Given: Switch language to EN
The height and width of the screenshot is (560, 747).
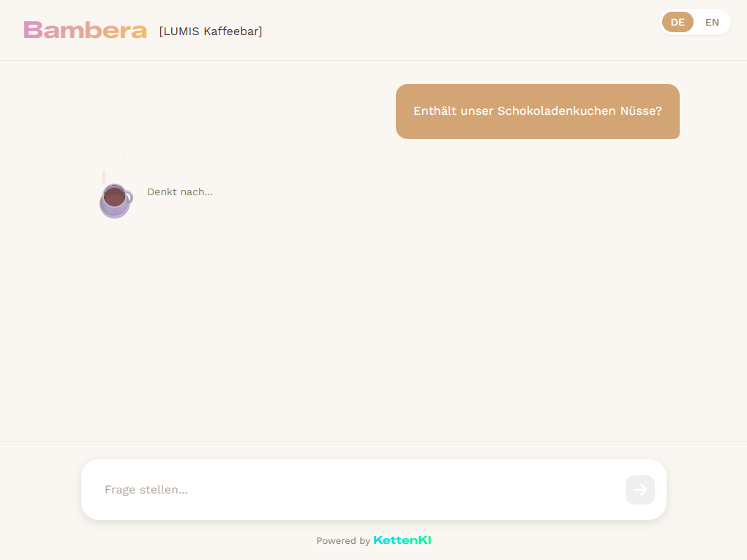Looking at the screenshot, I should tap(712, 23).
